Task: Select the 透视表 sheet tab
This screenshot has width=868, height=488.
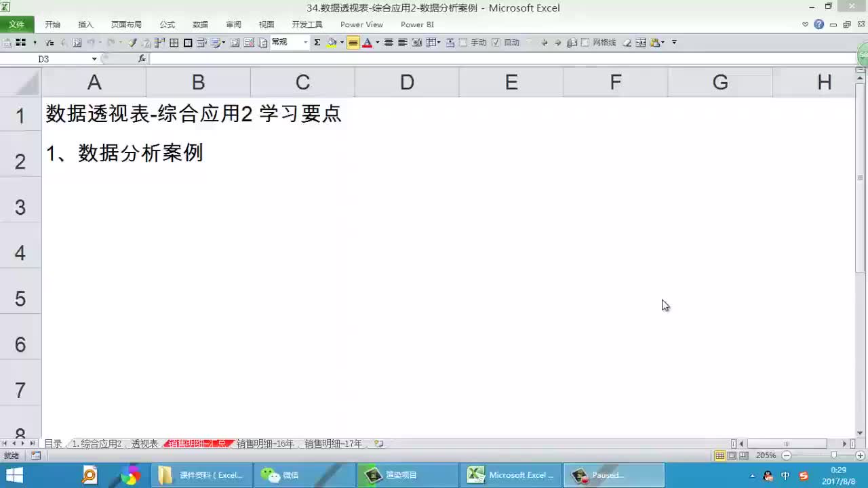Action: 144,444
